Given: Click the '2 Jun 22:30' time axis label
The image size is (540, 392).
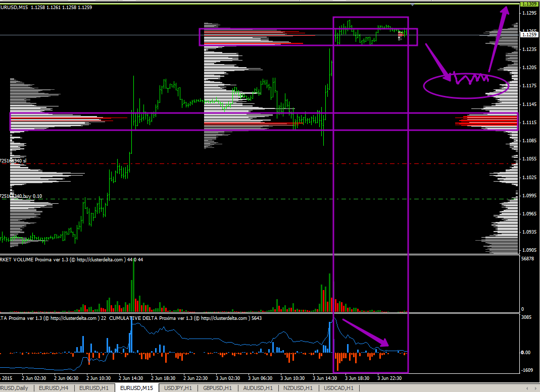Looking at the screenshot, I should coord(195,378).
